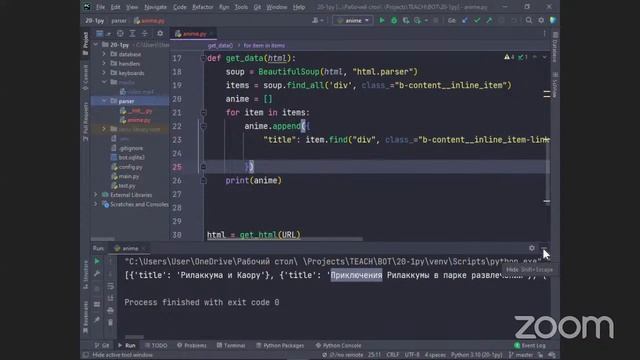The height and width of the screenshot is (360, 640).
Task: Select the anime tab in Run panel
Action: point(130,248)
